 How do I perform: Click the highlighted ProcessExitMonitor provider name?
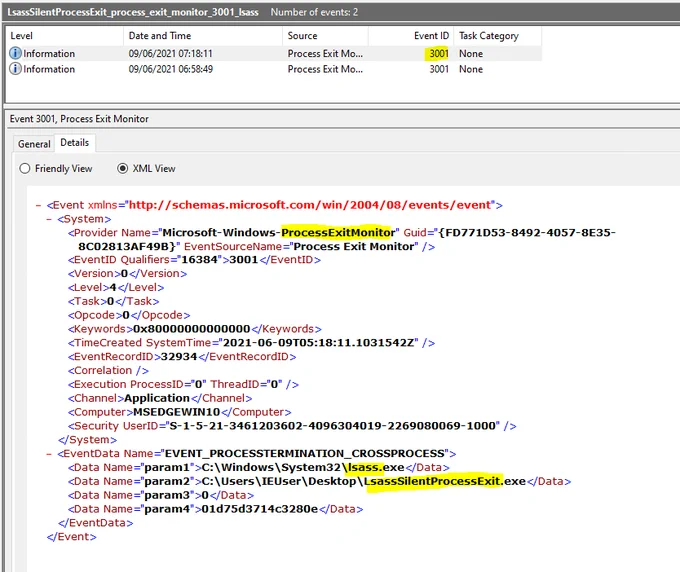point(338,232)
